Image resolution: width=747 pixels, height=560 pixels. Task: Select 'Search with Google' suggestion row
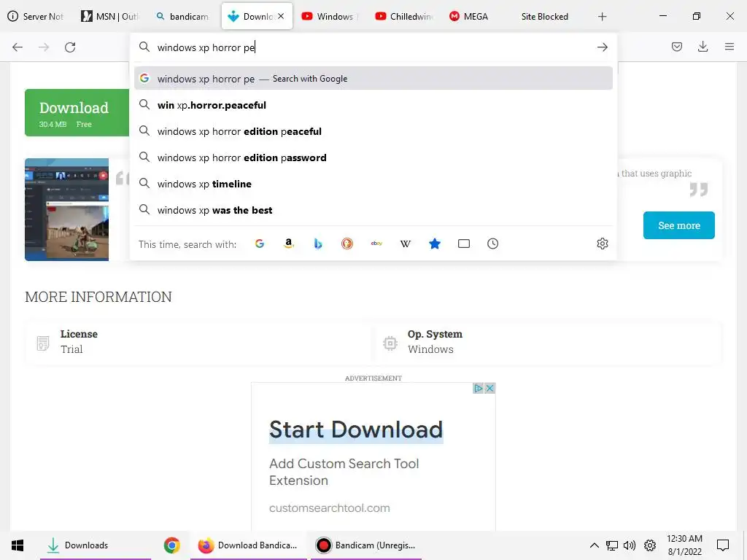[373, 79]
